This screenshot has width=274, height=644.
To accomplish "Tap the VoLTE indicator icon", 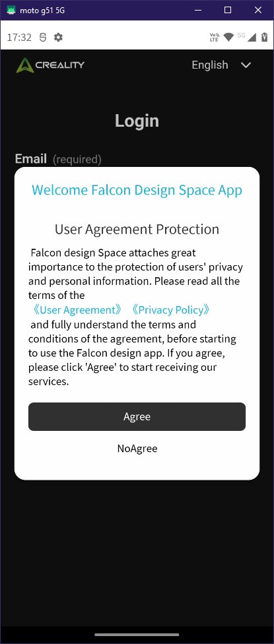I will click(x=215, y=37).
